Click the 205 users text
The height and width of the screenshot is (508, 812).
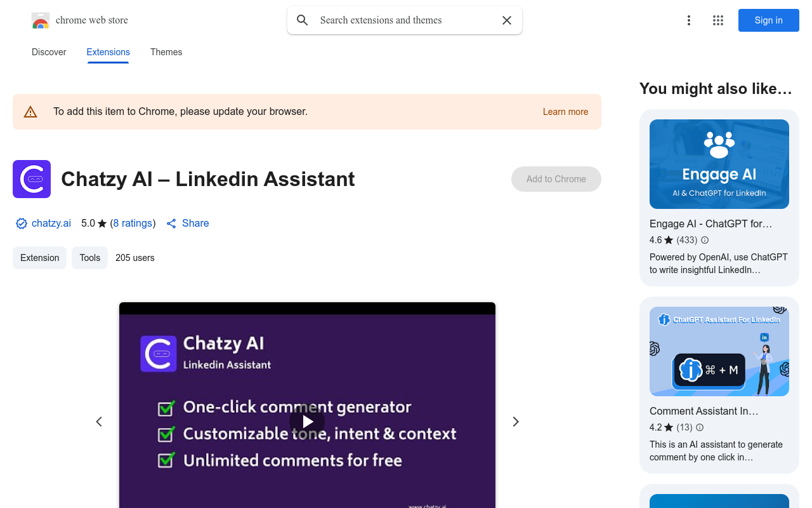coord(135,258)
